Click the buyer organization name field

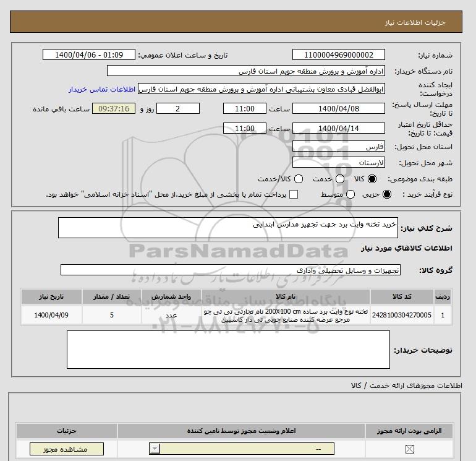[x=246, y=71]
